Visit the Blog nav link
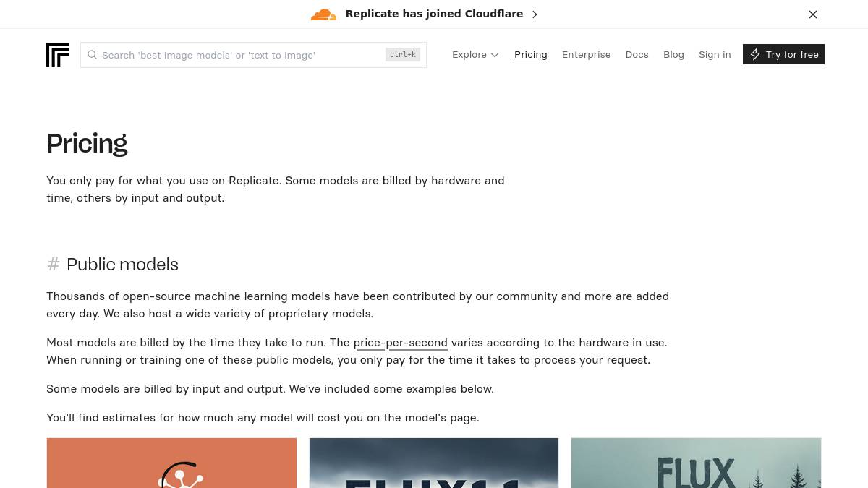The height and width of the screenshot is (488, 868). point(673,55)
